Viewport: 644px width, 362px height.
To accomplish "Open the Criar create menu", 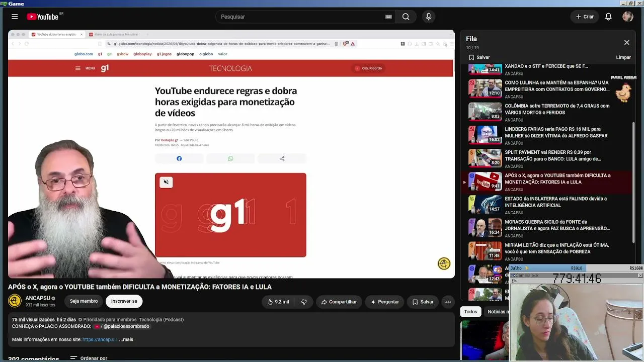I will coord(585,17).
